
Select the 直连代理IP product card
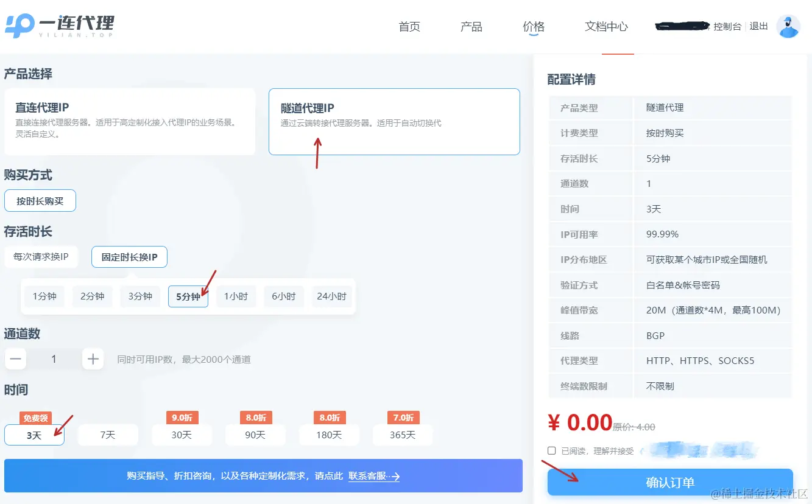point(130,121)
